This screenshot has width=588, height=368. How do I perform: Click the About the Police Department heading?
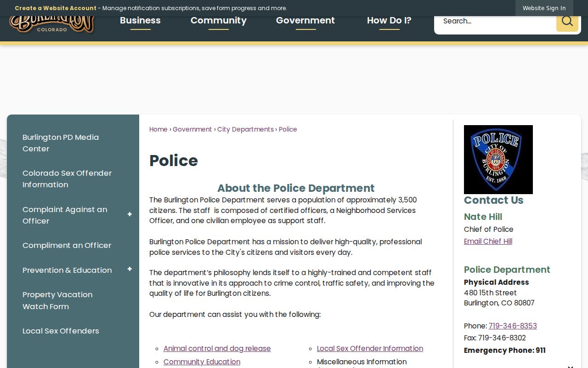(x=296, y=188)
